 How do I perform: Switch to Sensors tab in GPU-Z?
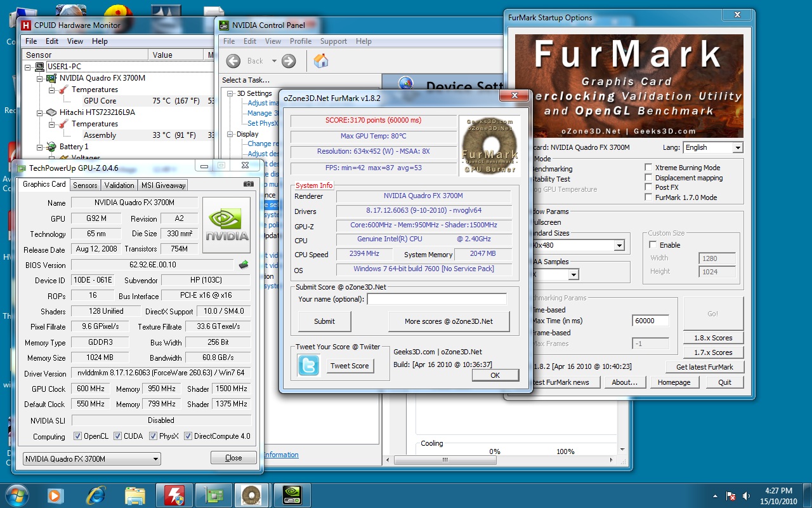pyautogui.click(x=85, y=185)
